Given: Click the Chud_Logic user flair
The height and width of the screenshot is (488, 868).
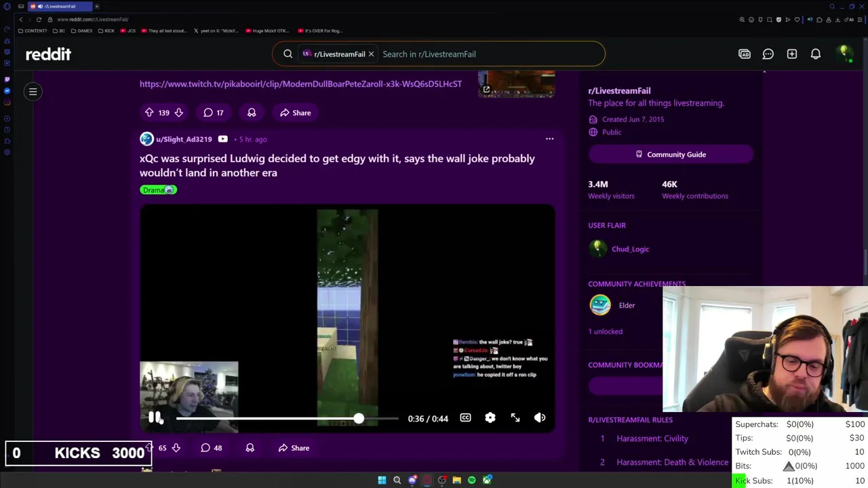Looking at the screenshot, I should [630, 249].
